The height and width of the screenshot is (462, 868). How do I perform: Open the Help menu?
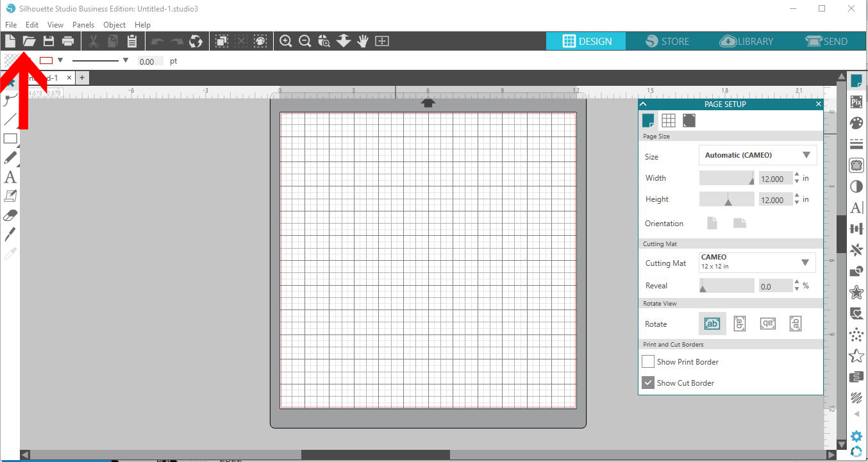(142, 25)
